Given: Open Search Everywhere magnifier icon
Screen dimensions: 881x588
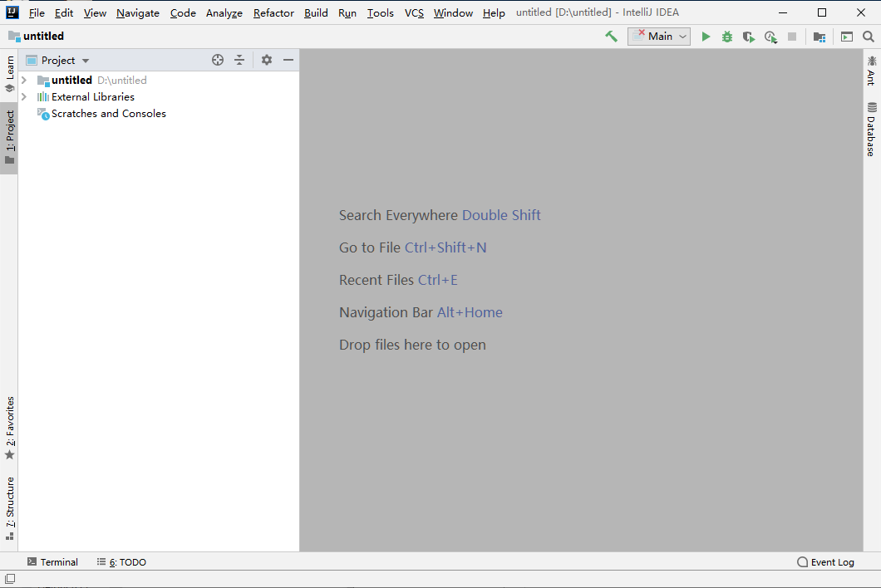Looking at the screenshot, I should tap(868, 37).
